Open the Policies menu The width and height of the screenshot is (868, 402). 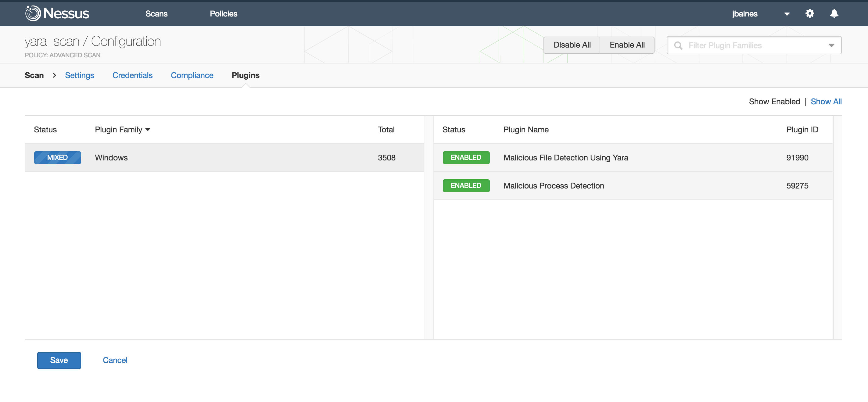tap(223, 14)
